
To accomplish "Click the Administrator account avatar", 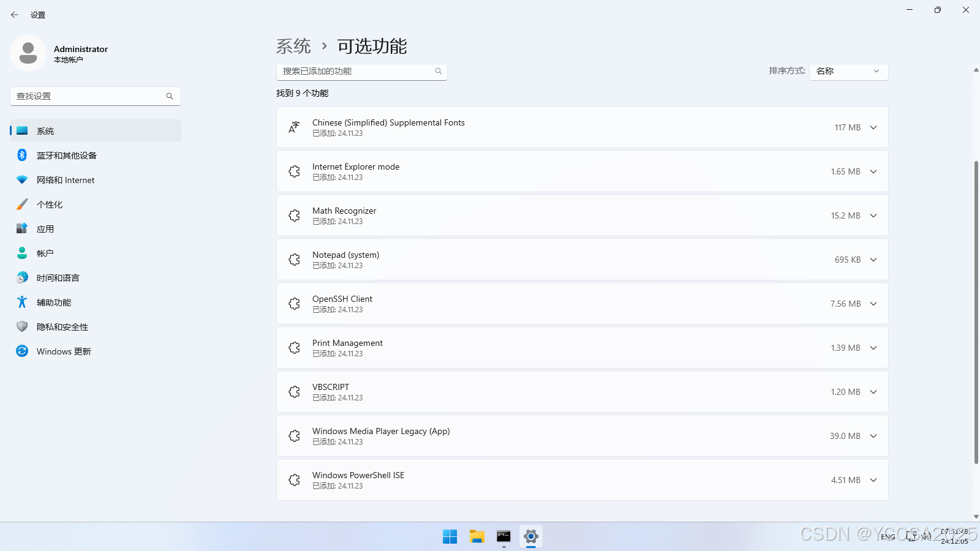I will 28,53.
